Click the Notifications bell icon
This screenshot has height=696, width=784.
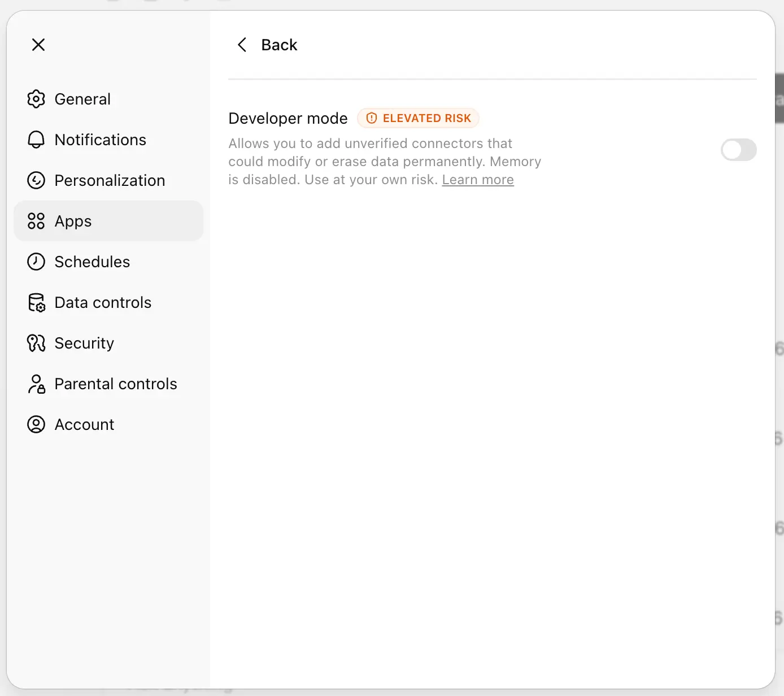tap(36, 140)
